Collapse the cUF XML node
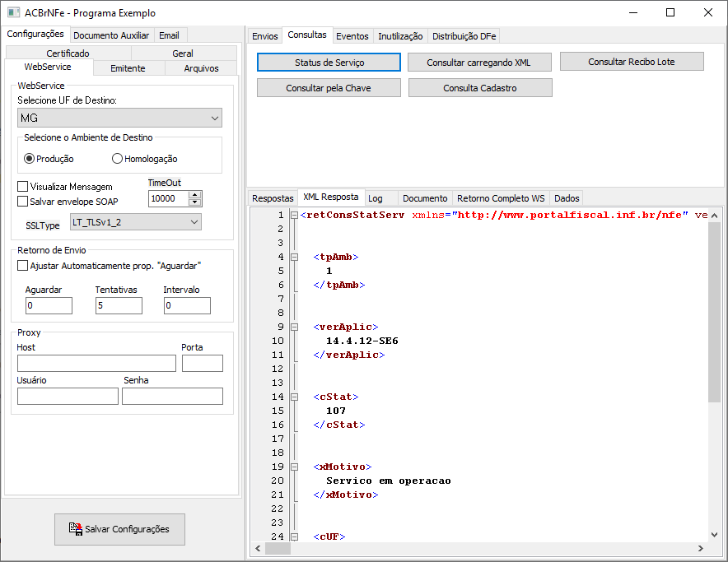This screenshot has height=562, width=728. pyautogui.click(x=294, y=537)
